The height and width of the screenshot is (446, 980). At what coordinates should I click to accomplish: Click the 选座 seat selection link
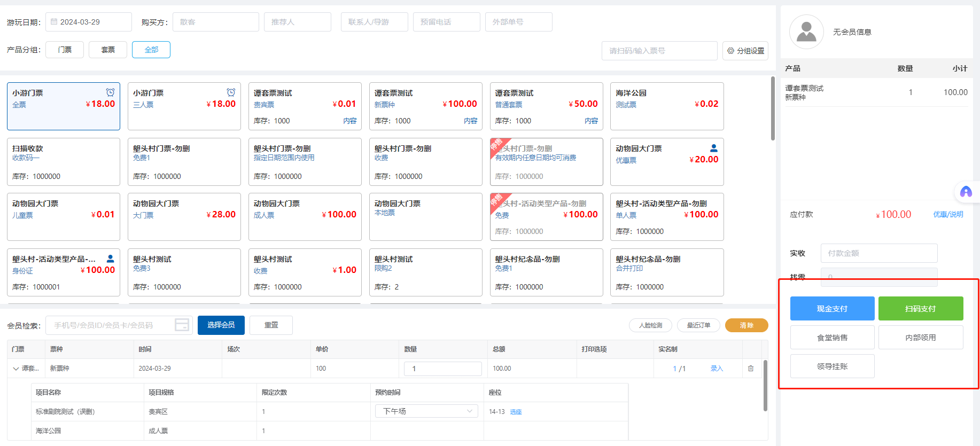pos(516,412)
